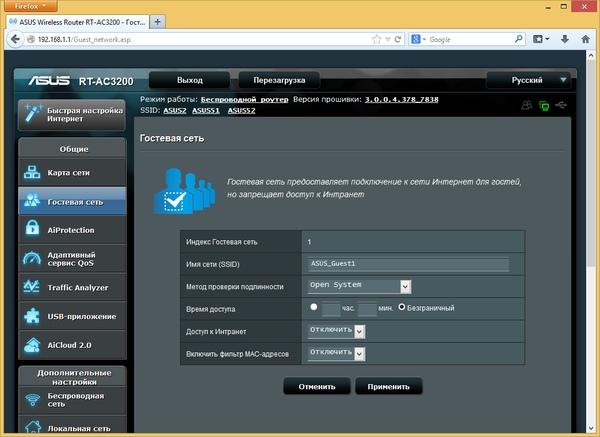
Task: Open firmware version 3.0.0.4.378_7838 link
Action: pyautogui.click(x=401, y=99)
